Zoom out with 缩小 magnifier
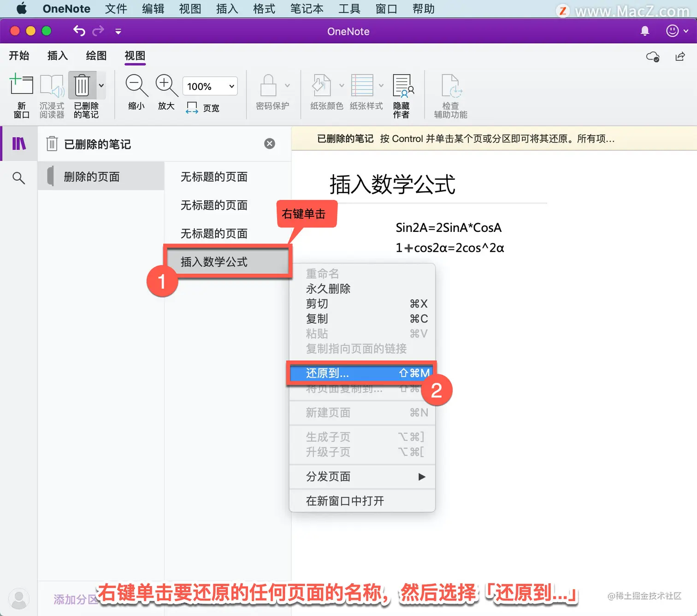This screenshot has width=697, height=616. 136,92
